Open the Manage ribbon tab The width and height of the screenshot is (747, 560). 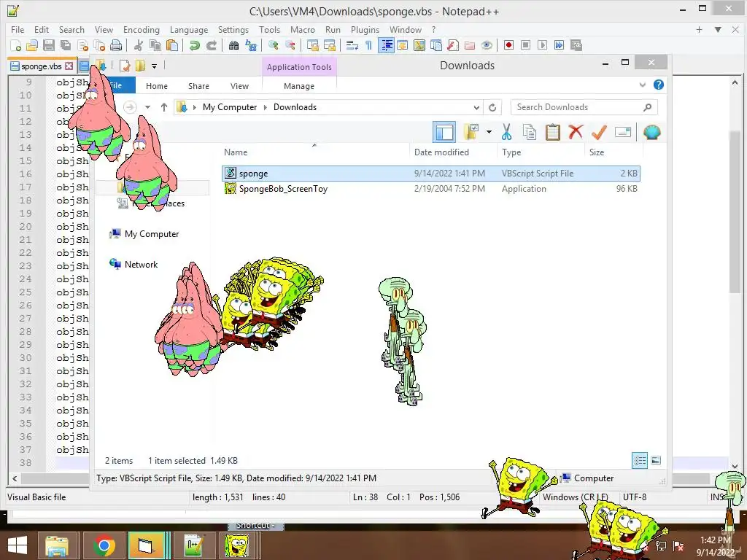tap(298, 86)
